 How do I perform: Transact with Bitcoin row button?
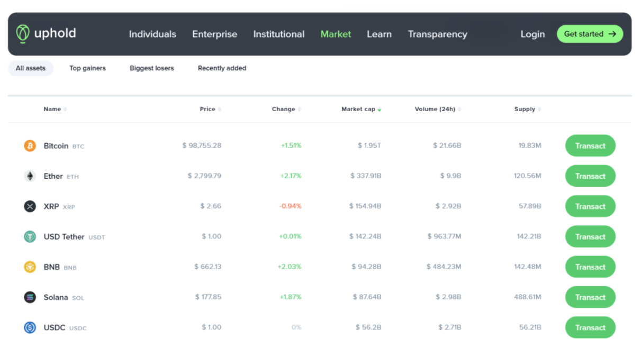tap(590, 146)
